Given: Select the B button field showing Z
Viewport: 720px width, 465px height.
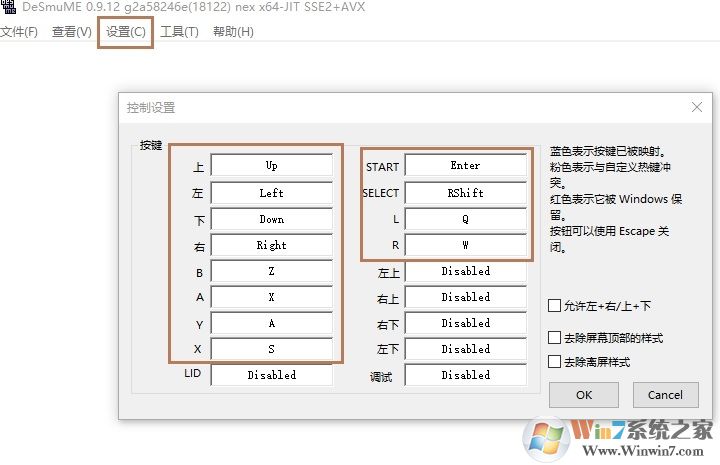Looking at the screenshot, I should pos(271,271).
